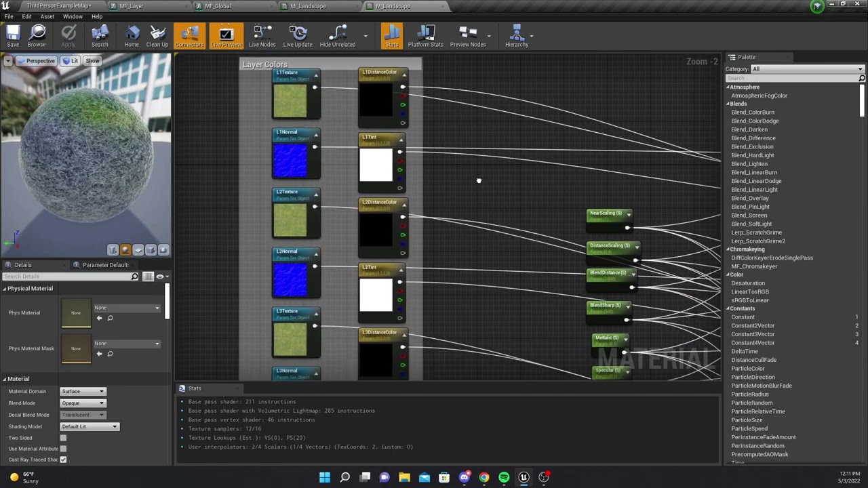868x488 pixels.
Task: Click the Show viewport button
Action: pos(92,61)
